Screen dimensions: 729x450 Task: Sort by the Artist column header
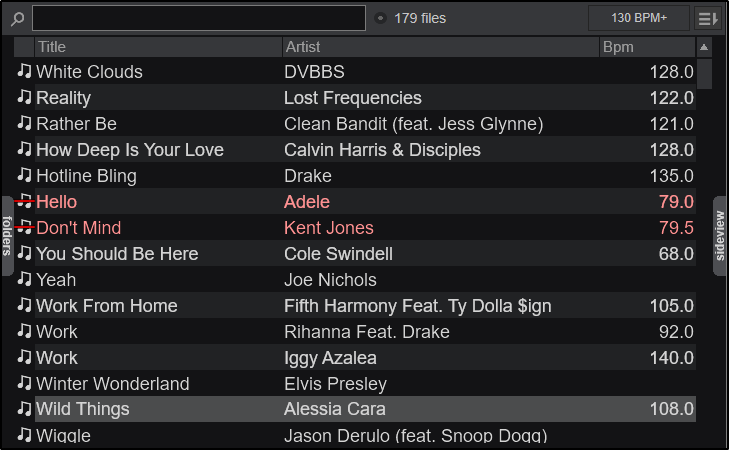440,47
